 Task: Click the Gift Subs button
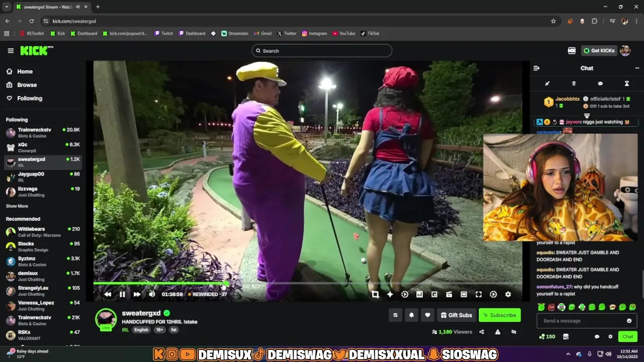(x=456, y=315)
